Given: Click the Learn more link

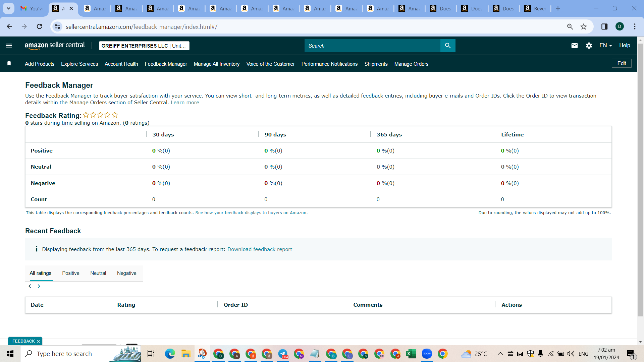Looking at the screenshot, I should (x=185, y=103).
